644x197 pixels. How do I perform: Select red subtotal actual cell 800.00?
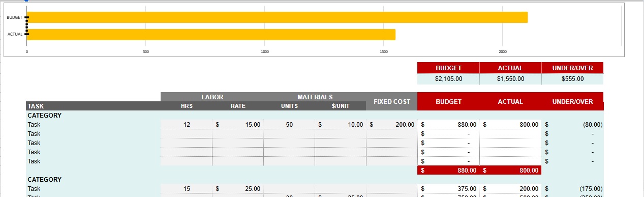coord(510,170)
